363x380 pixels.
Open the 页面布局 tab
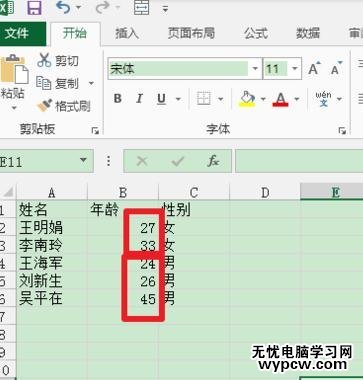(191, 33)
